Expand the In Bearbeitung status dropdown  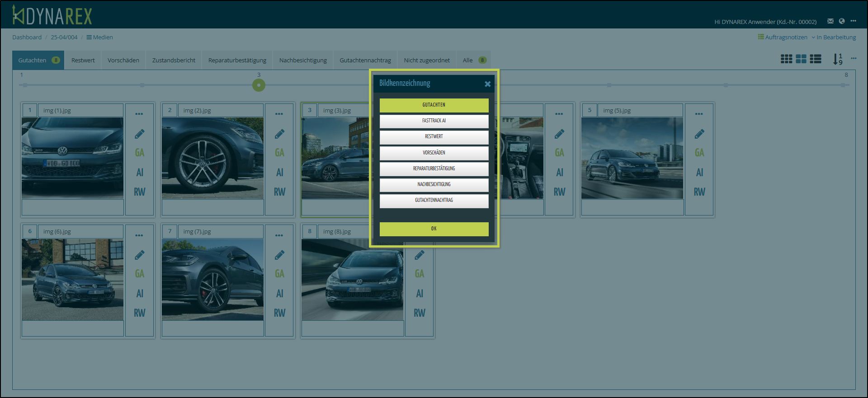click(x=833, y=37)
